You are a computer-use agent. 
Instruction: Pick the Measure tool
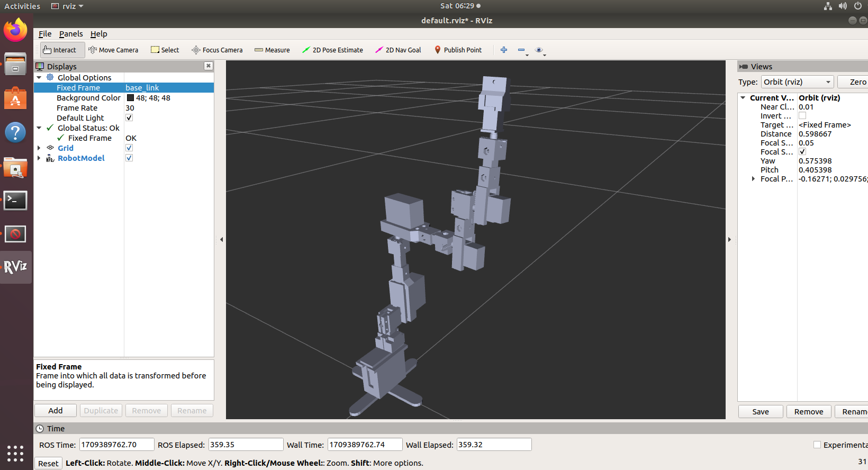[272, 50]
